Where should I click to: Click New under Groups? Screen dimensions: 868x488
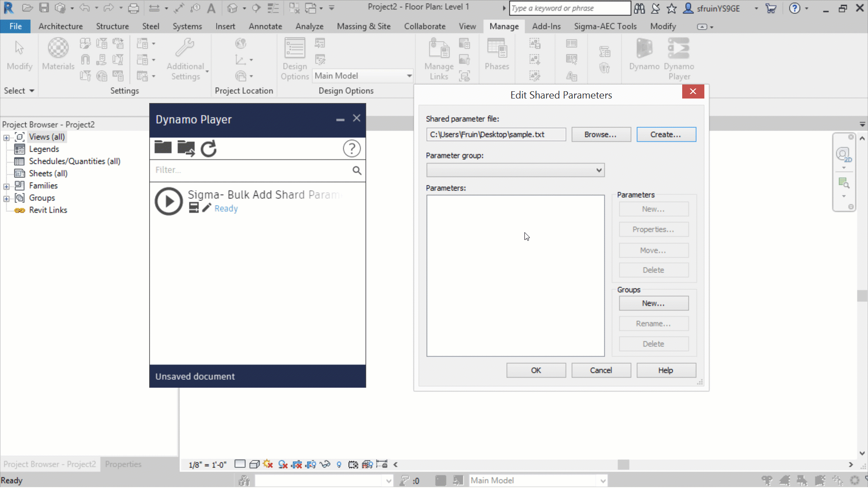653,303
